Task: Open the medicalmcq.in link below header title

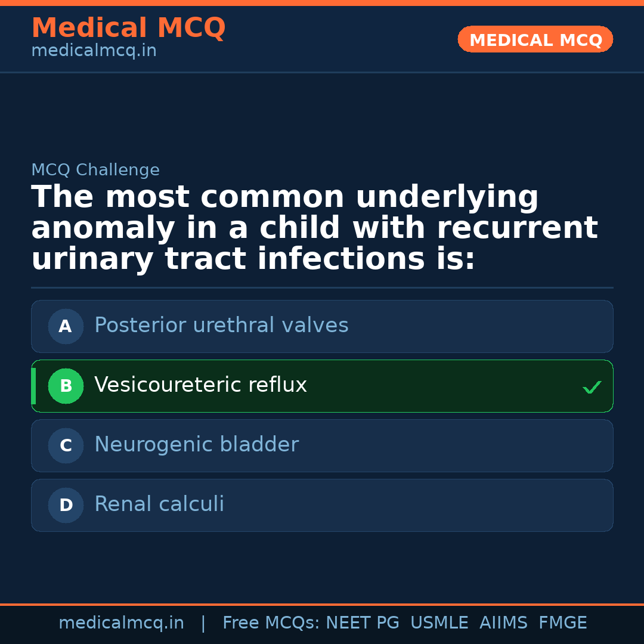Action: 94,51
